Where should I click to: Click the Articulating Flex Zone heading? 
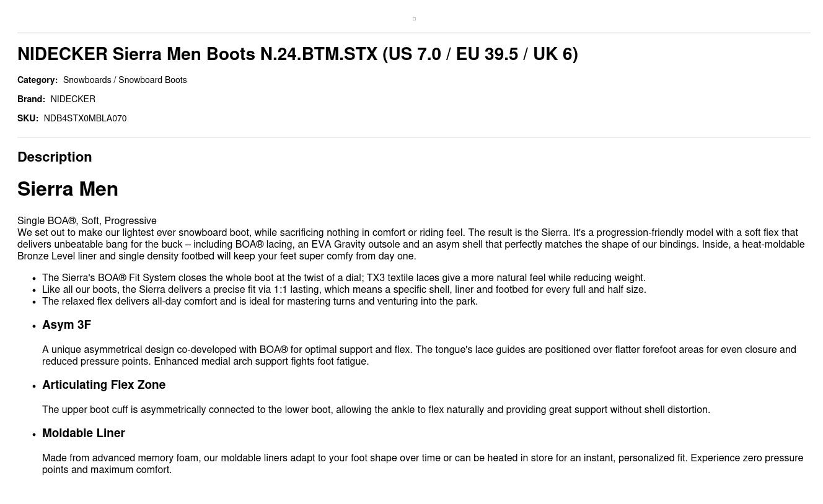coord(103,385)
